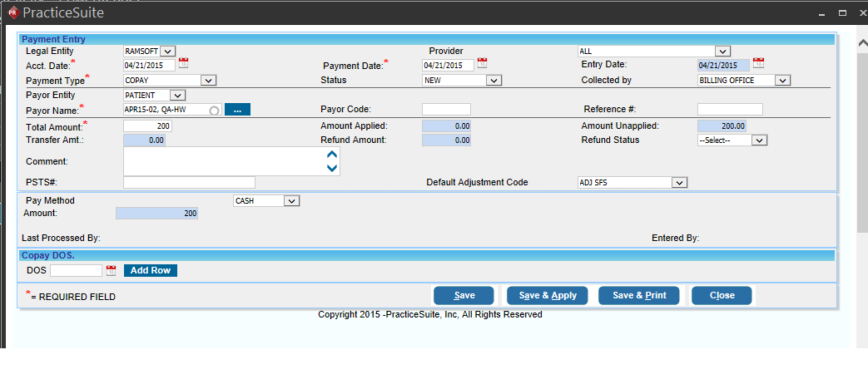Click the window scrollbar up arrow
Screen dimensions: 868x384
862,42
